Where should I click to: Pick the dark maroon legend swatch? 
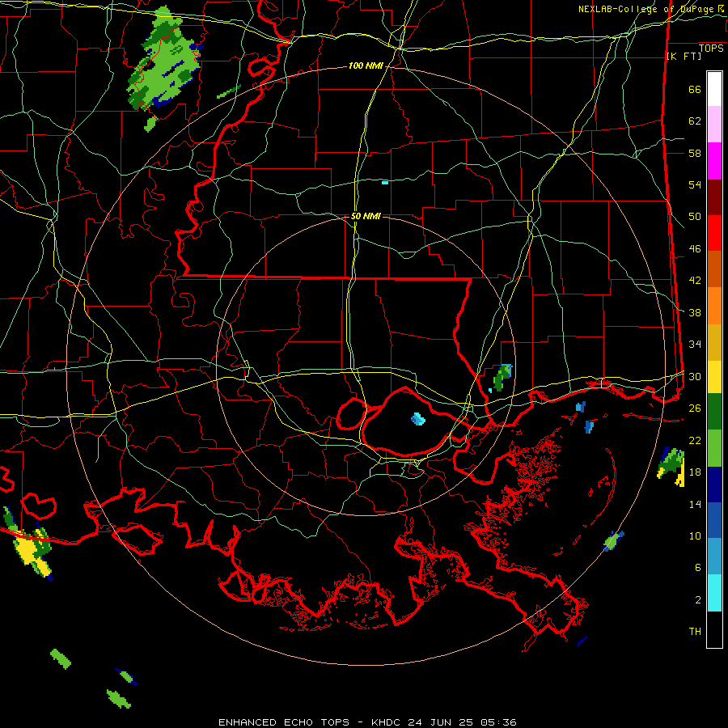714,197
